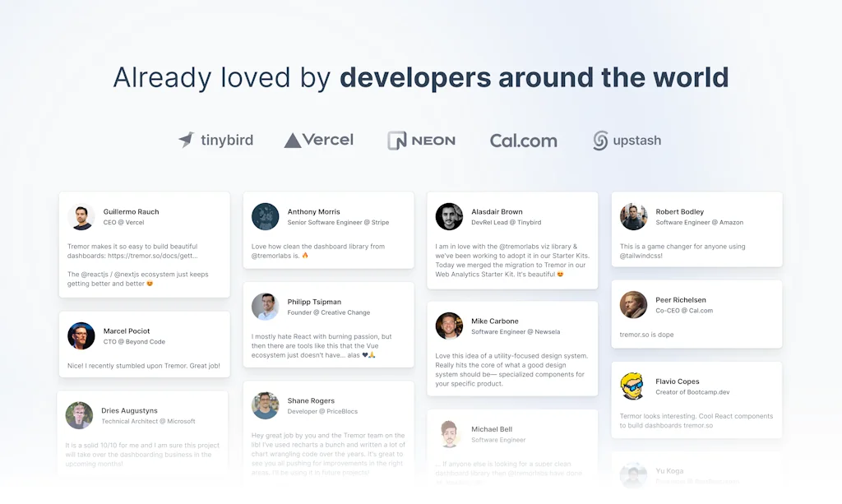Click 'Software Engineer @ Newsela' subtitle
842x504 pixels.
pos(516,331)
